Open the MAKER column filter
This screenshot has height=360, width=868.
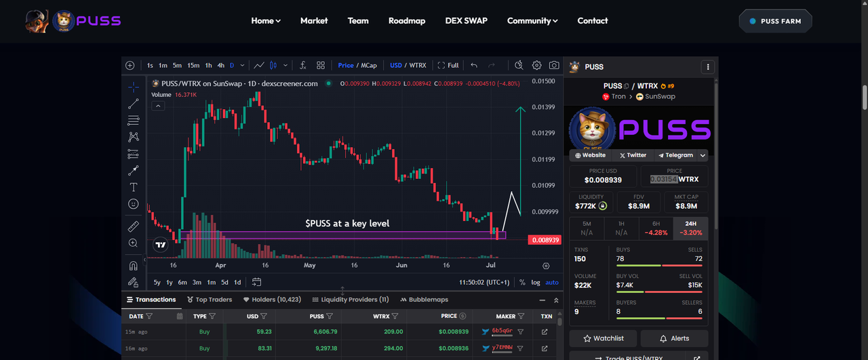[x=521, y=316]
